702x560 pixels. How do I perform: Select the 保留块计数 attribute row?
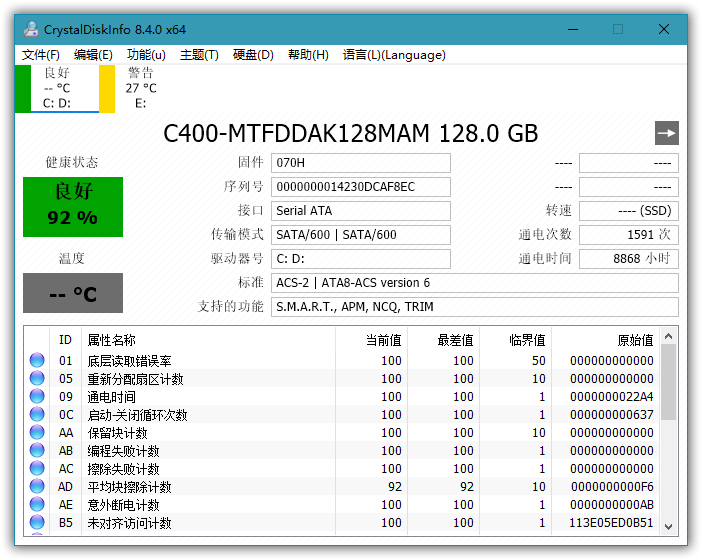[x=342, y=432]
